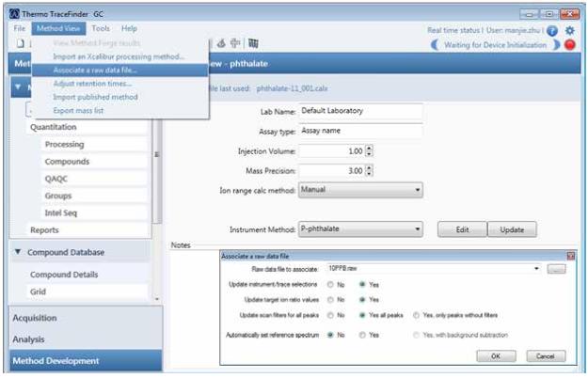Select No for Update scan filters for all peaks
Viewport: 588px width, 378px height.
330,315
